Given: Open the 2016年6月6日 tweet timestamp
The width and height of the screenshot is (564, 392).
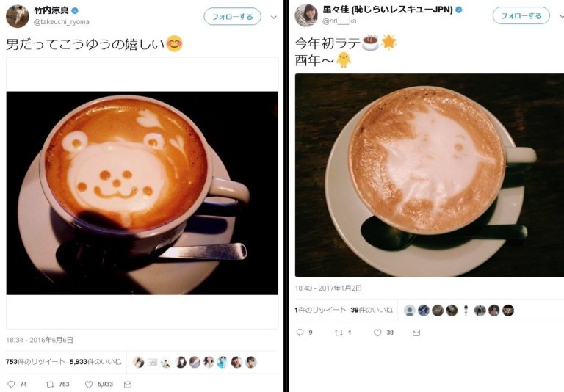Looking at the screenshot, I should point(40,340).
